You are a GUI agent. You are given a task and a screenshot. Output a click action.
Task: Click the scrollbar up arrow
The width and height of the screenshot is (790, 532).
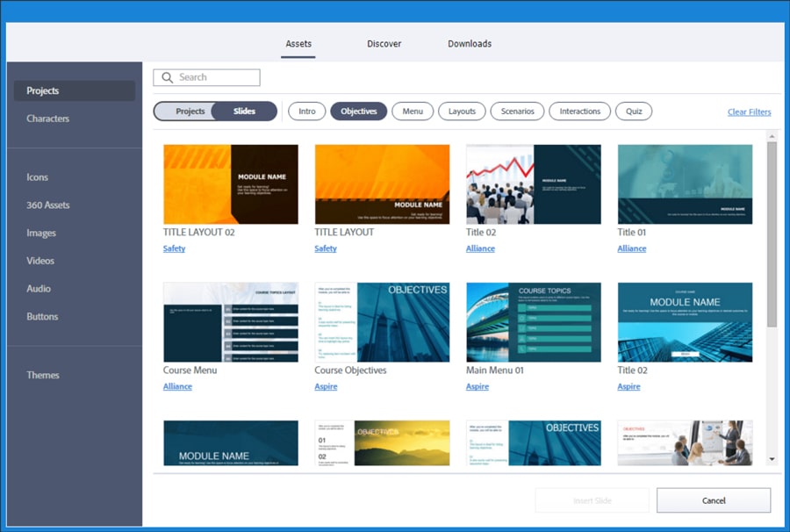click(772, 136)
